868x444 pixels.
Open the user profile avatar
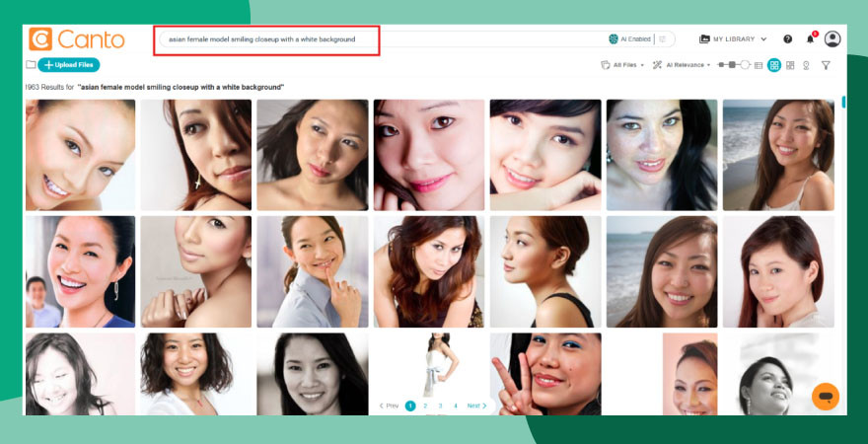pos(832,38)
